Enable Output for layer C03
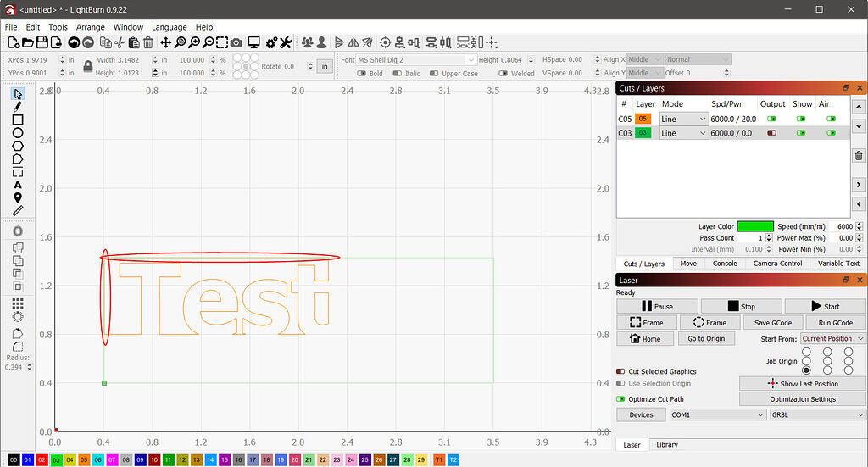The height and width of the screenshot is (467, 868). [x=771, y=133]
